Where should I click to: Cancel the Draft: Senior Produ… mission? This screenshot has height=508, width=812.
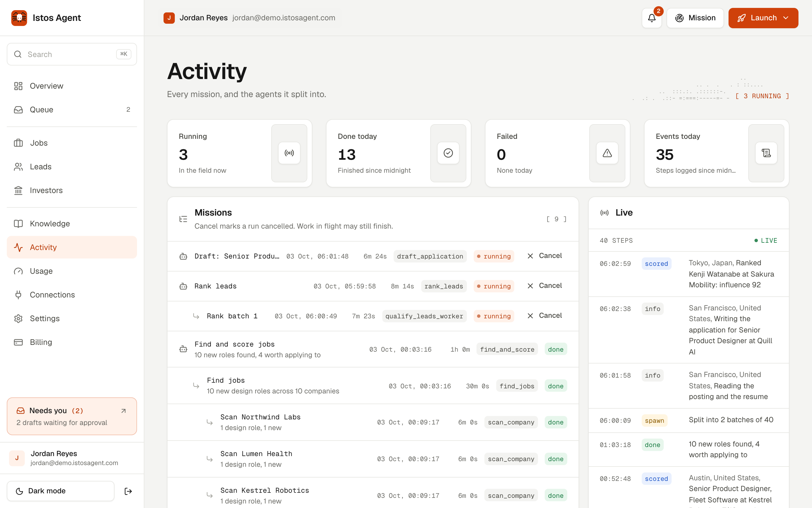coord(544,256)
